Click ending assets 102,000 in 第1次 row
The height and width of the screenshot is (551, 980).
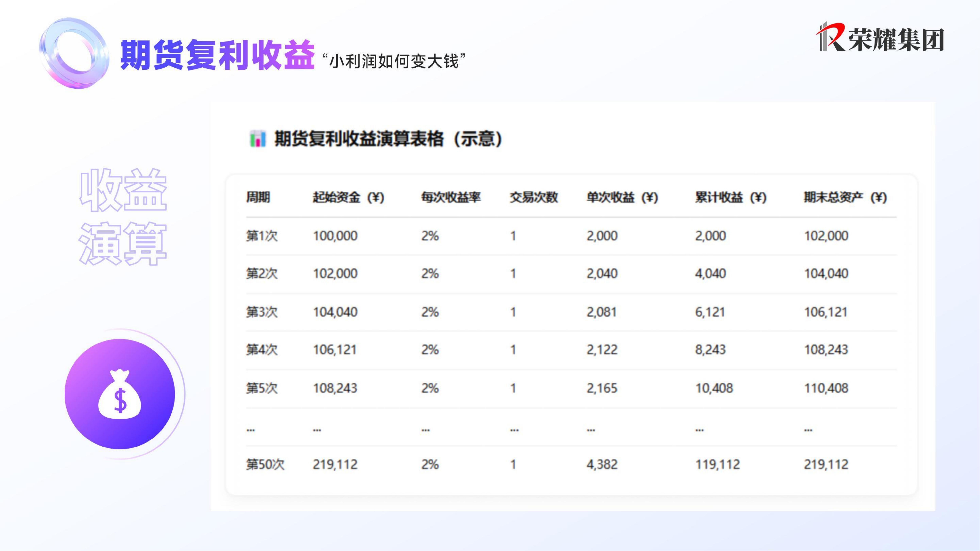(x=826, y=236)
